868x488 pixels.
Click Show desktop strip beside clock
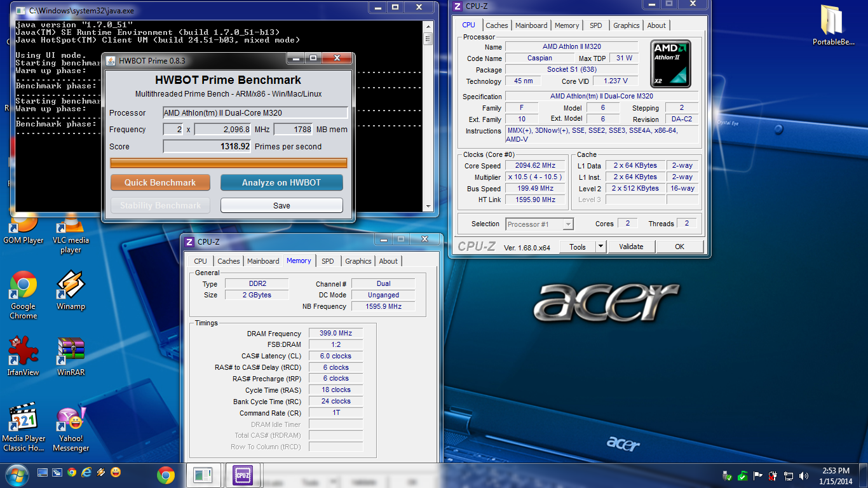click(864, 475)
